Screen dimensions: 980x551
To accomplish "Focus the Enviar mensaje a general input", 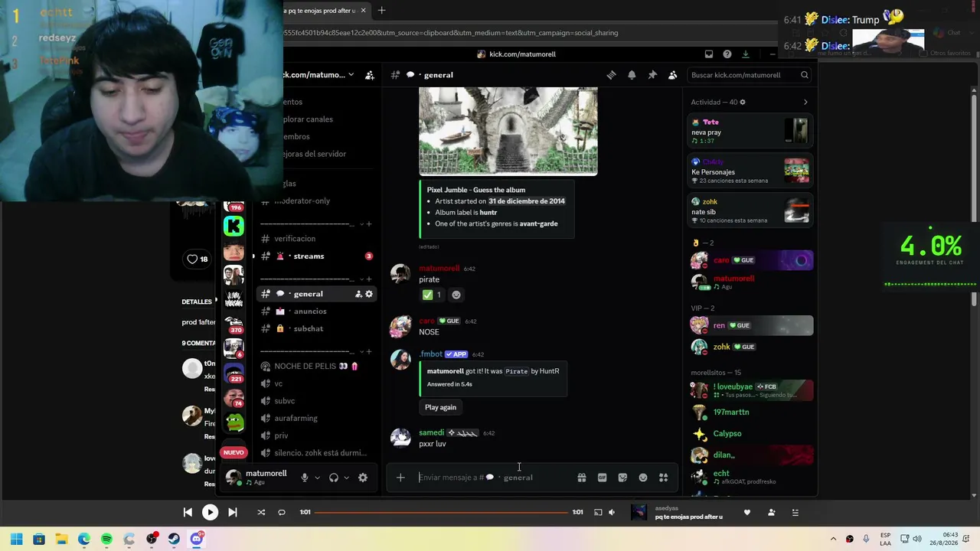I will (494, 478).
